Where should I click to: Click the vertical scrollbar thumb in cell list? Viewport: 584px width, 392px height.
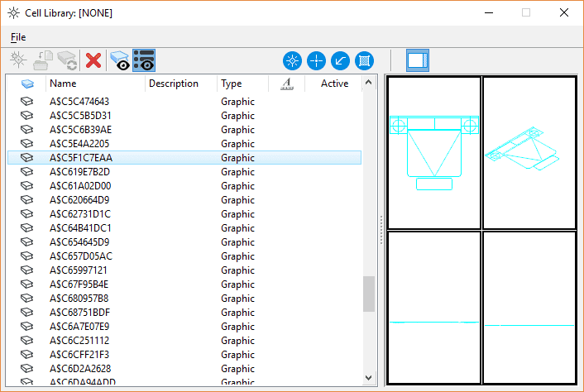point(369,293)
